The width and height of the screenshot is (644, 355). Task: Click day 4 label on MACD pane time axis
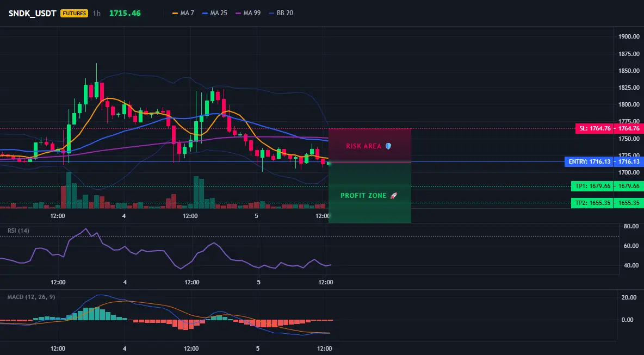(x=125, y=349)
